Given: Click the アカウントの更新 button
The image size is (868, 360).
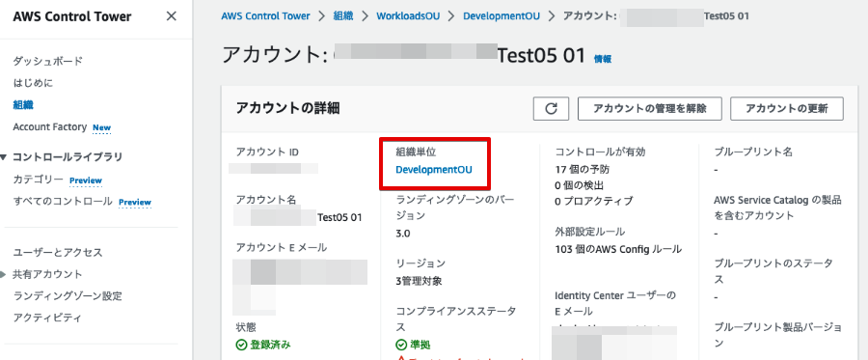Looking at the screenshot, I should point(787,108).
